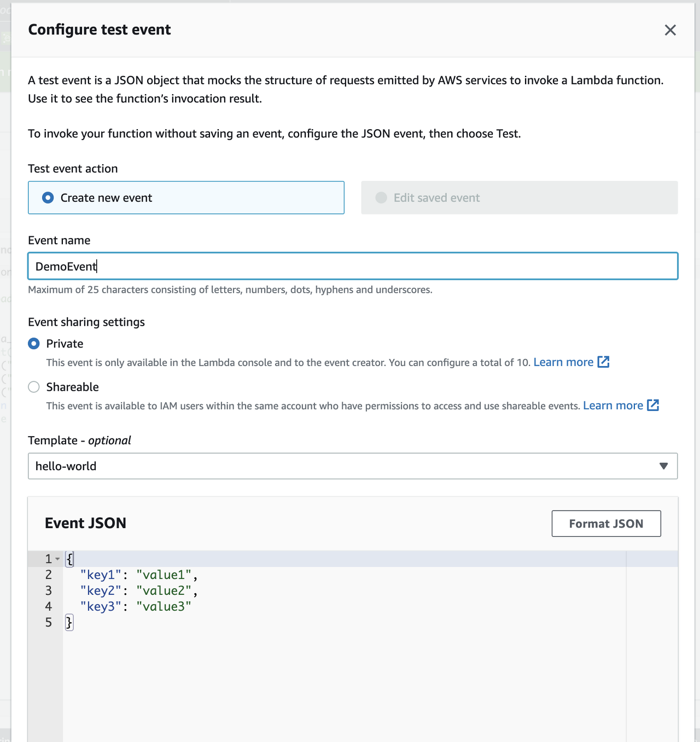The image size is (700, 742).
Task: Choose the Shareable sharing setting
Action: click(x=34, y=387)
